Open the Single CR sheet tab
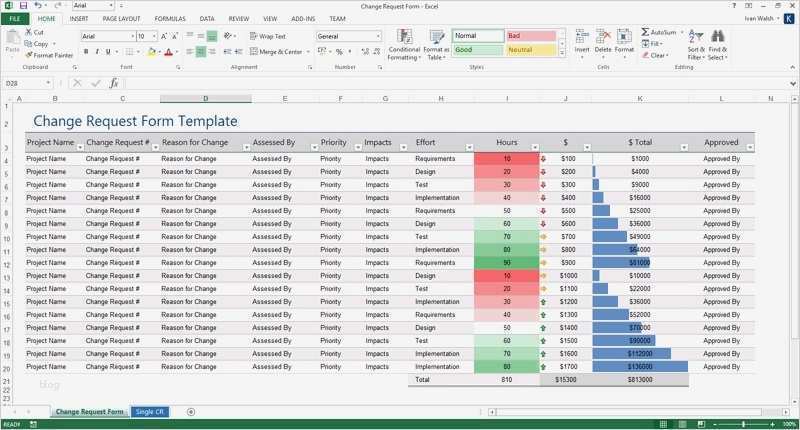 coord(150,412)
